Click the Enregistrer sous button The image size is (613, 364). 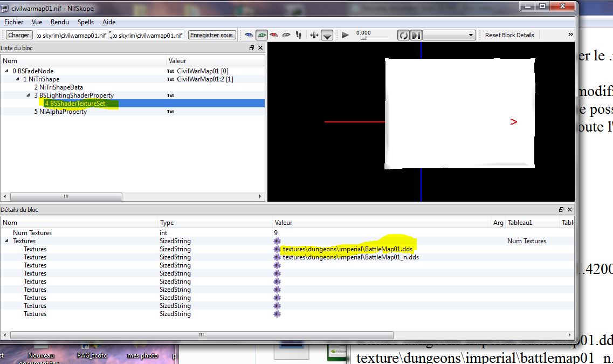pos(212,35)
